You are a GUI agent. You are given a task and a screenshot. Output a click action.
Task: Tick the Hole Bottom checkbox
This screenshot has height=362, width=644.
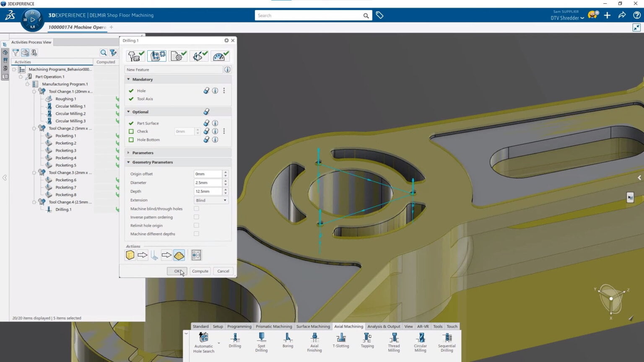131,140
